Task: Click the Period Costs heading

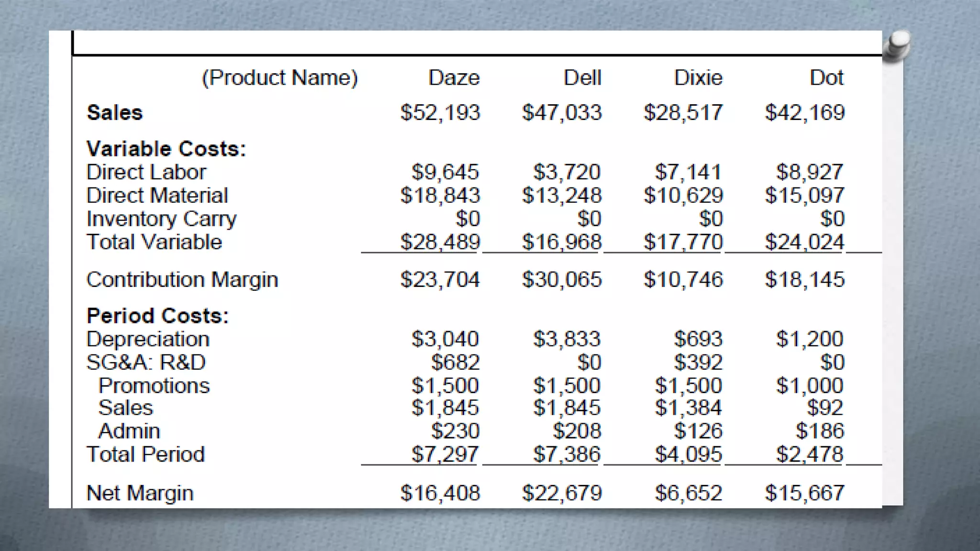Action: (157, 316)
